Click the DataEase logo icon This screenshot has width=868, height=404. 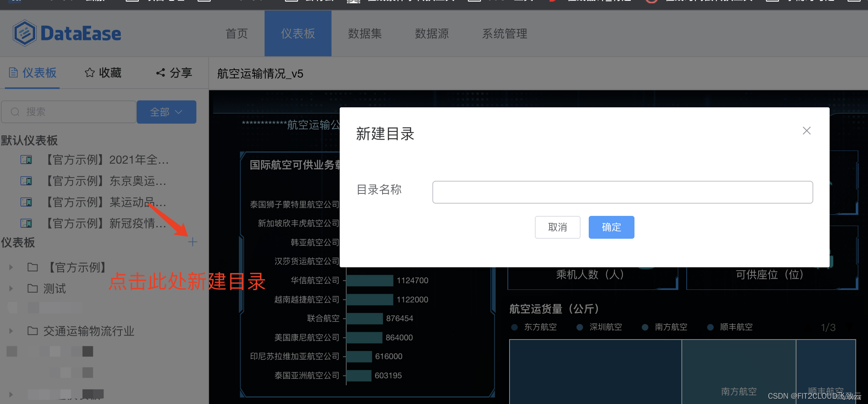tap(24, 33)
